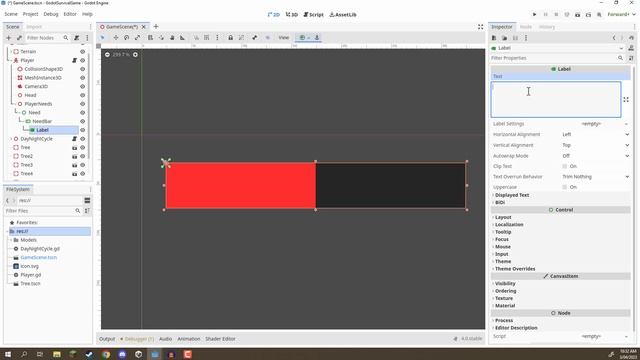
Task: Toggle distraction-free mode icon
Action: point(480,27)
